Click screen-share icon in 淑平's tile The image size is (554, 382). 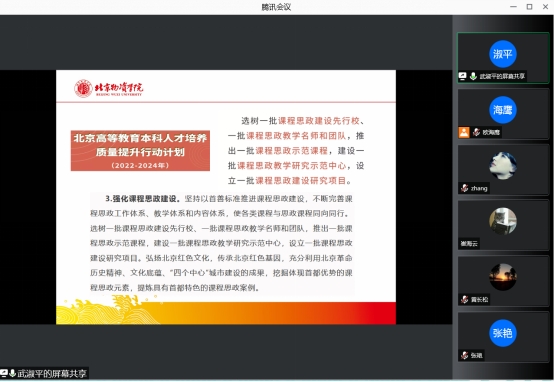tap(462, 76)
